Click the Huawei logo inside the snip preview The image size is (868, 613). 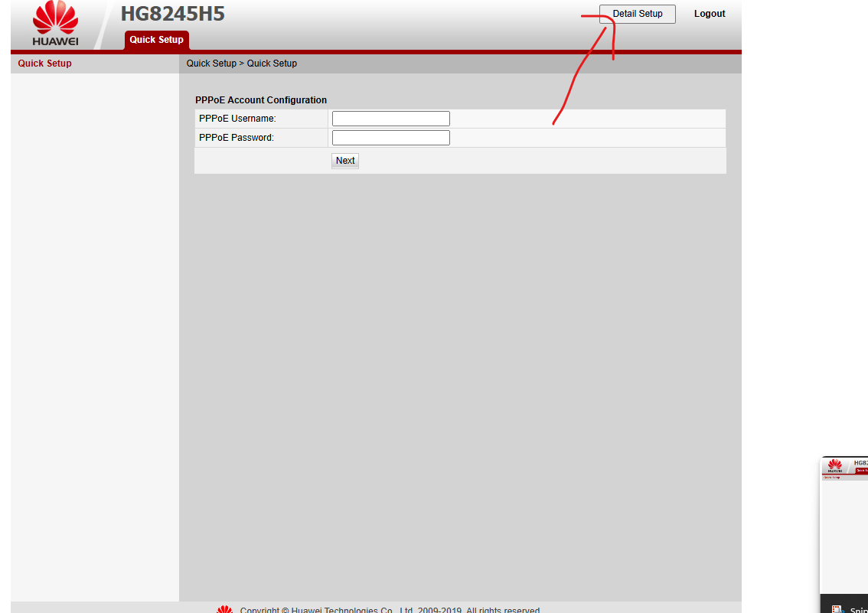point(835,465)
